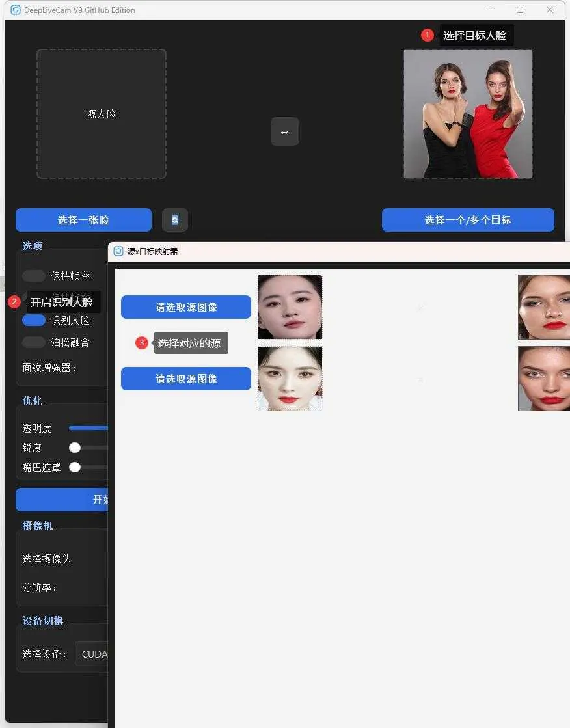Screen dimensions: 570x728
Task: Click the upper target face thumbnail in mapper
Action: pos(544,307)
